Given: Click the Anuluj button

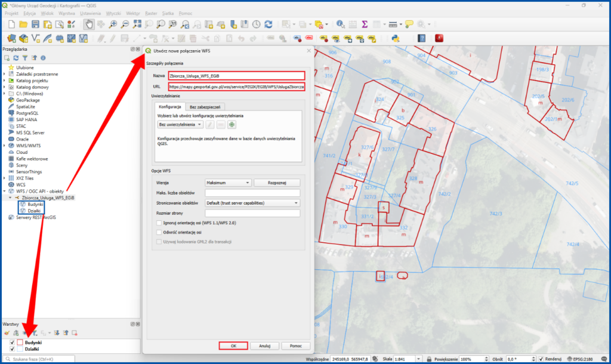Looking at the screenshot, I should click(264, 346).
